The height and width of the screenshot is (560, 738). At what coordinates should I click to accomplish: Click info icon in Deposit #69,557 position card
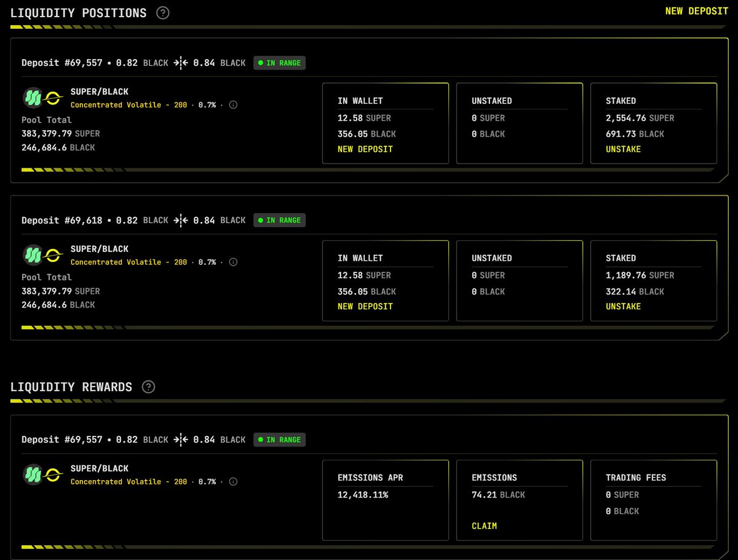pyautogui.click(x=233, y=105)
